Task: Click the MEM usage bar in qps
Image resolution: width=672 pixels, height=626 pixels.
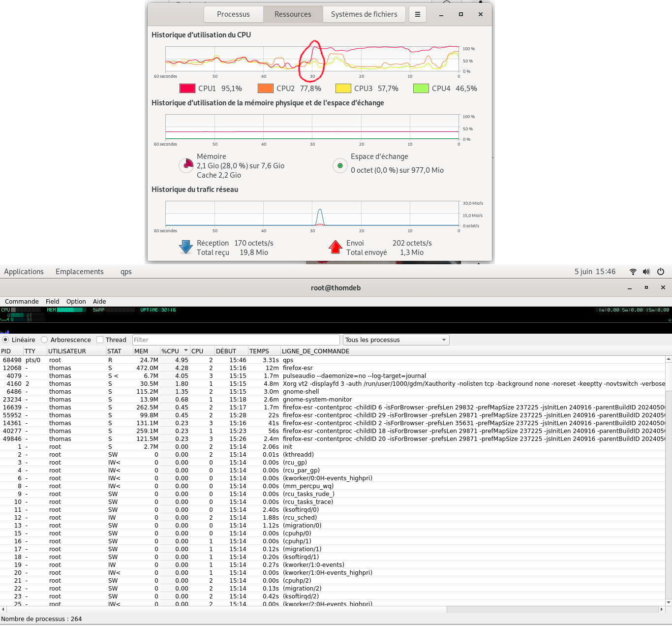Action: tap(66, 310)
